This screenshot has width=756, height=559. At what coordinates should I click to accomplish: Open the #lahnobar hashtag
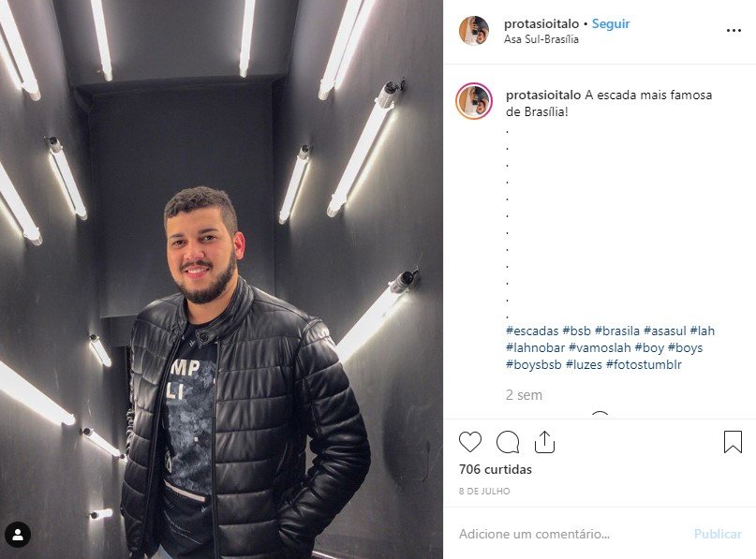pos(535,348)
